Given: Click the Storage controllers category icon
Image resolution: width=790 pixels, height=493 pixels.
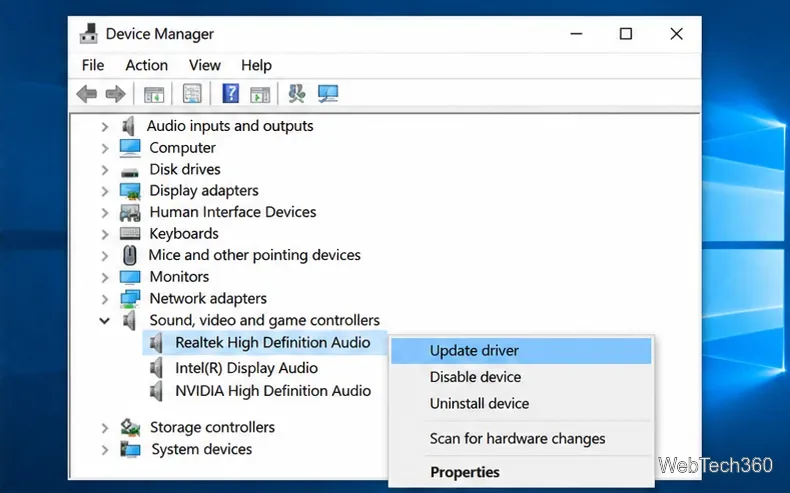Looking at the screenshot, I should point(130,428).
